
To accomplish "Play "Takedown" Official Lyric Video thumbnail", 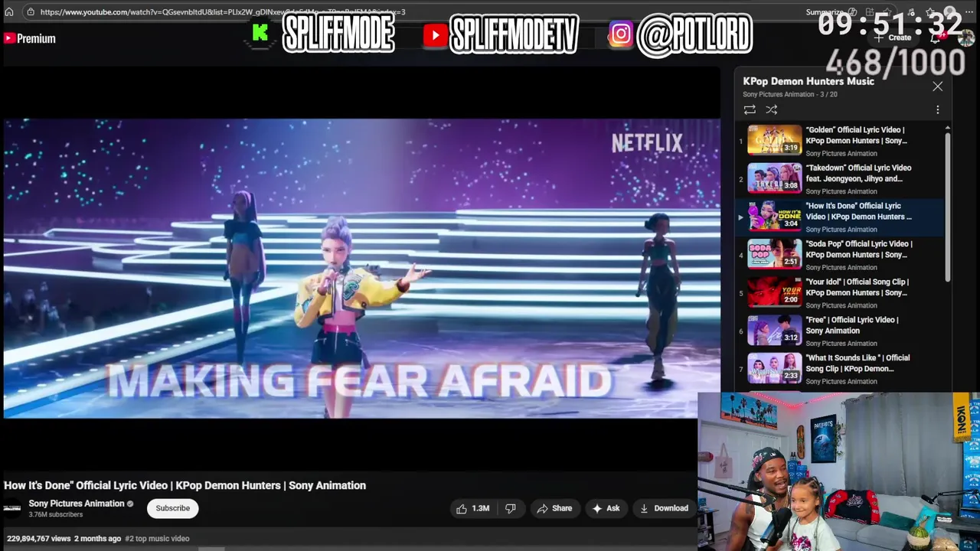I will pyautogui.click(x=775, y=178).
